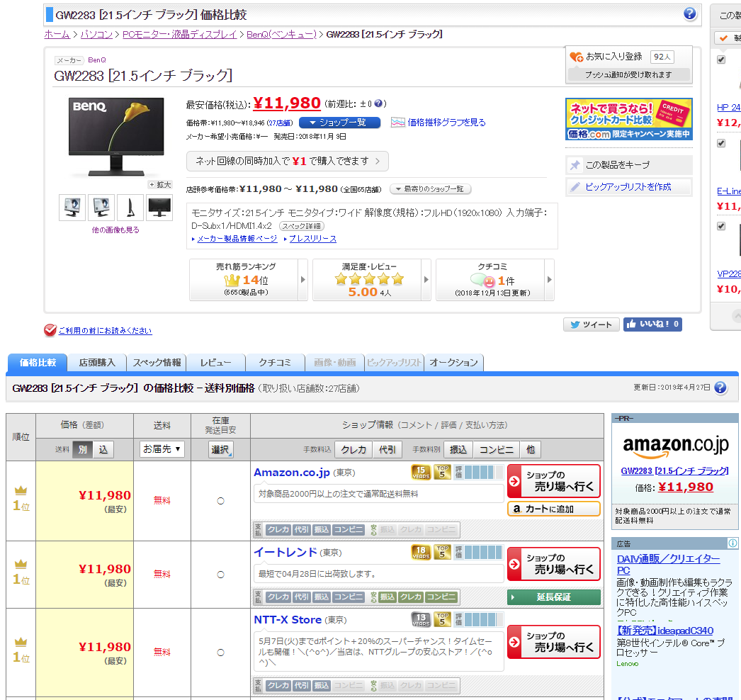Viewport: 741px width, 700px height.
Task: Toggle the 他 payment filter
Action: [x=531, y=449]
